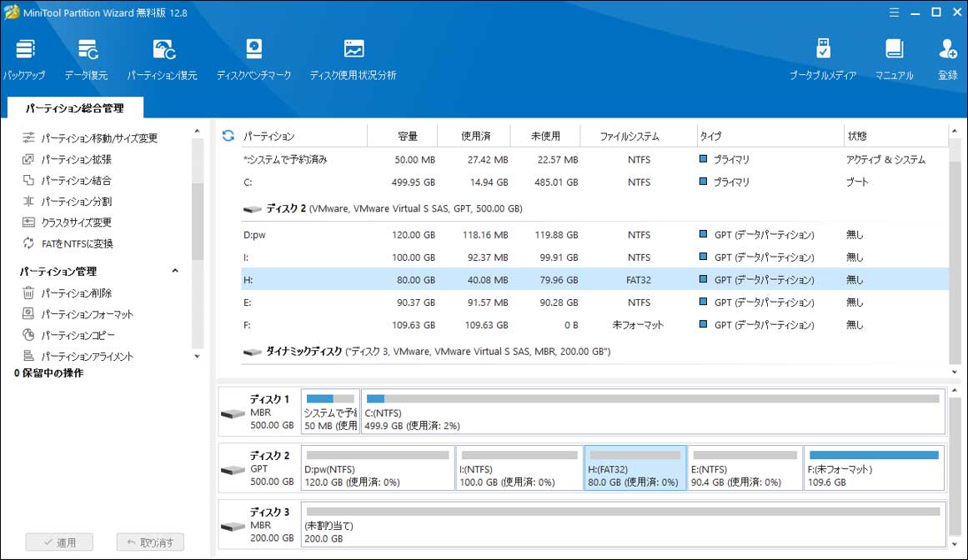Select the D:pw partition row
Viewport: 968px width, 560px height.
(594, 235)
